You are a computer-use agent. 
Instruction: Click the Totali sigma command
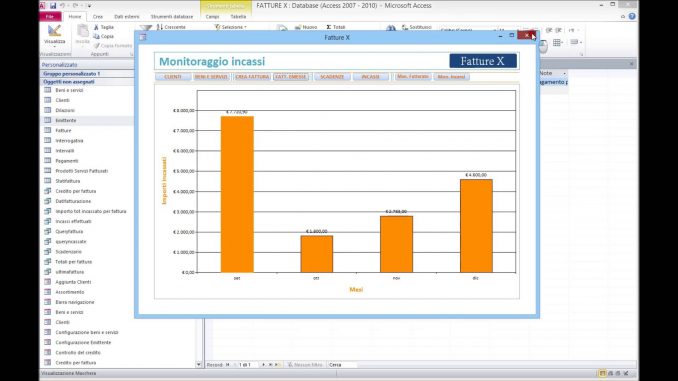coord(336,27)
